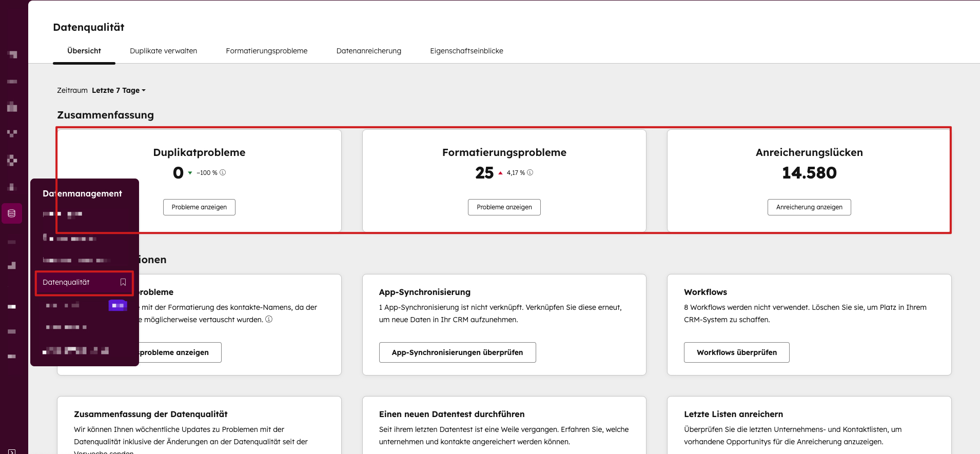This screenshot has height=454, width=980.
Task: Click the red up-triangle trend indicator
Action: 500,173
